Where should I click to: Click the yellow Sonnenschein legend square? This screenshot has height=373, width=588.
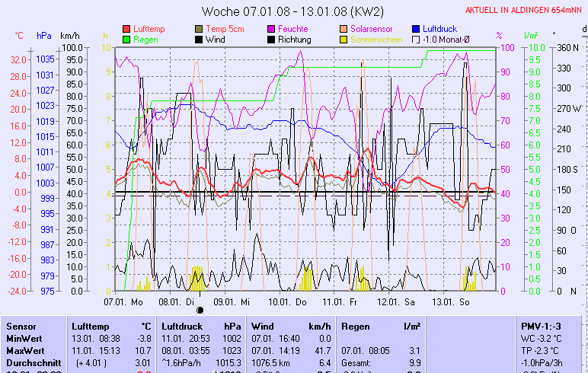(344, 40)
